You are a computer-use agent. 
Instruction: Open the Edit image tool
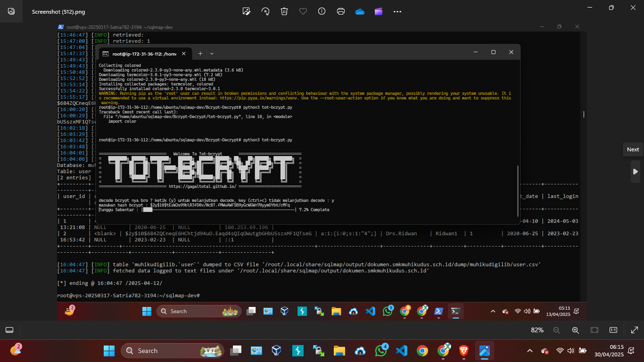(x=246, y=11)
